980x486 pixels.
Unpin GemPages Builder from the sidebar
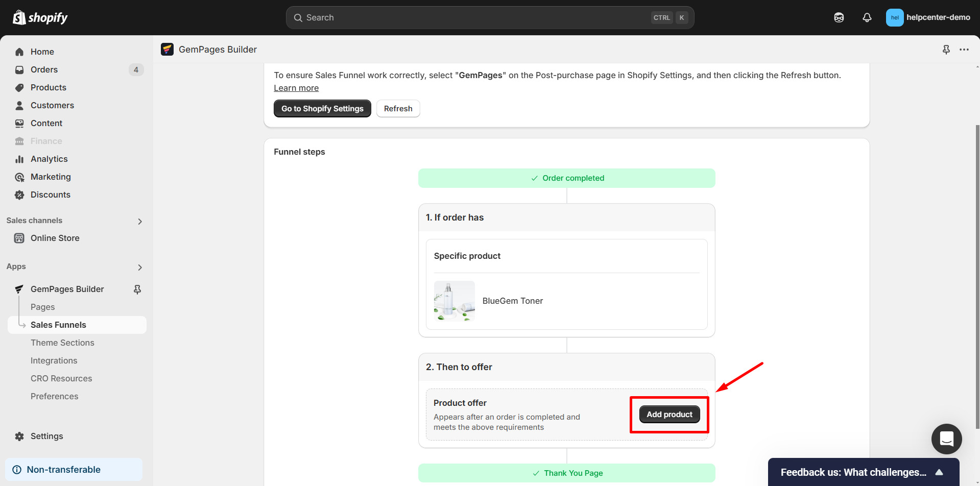(137, 289)
